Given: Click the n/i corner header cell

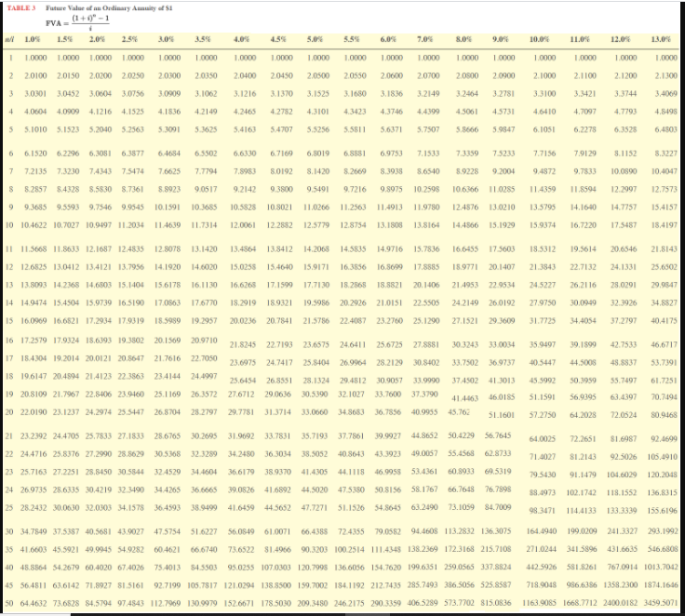Looking at the screenshot, I should point(9,39).
